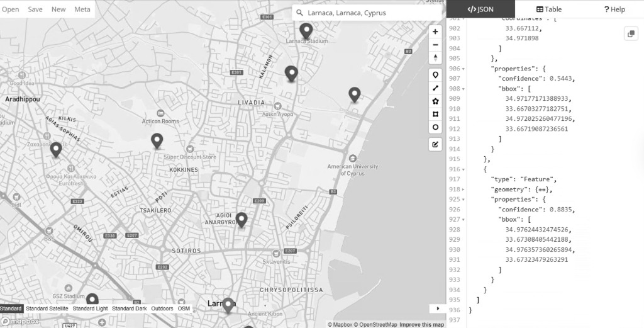Collapse the layer style switcher arrow
This screenshot has width=644, height=328.
point(438,308)
